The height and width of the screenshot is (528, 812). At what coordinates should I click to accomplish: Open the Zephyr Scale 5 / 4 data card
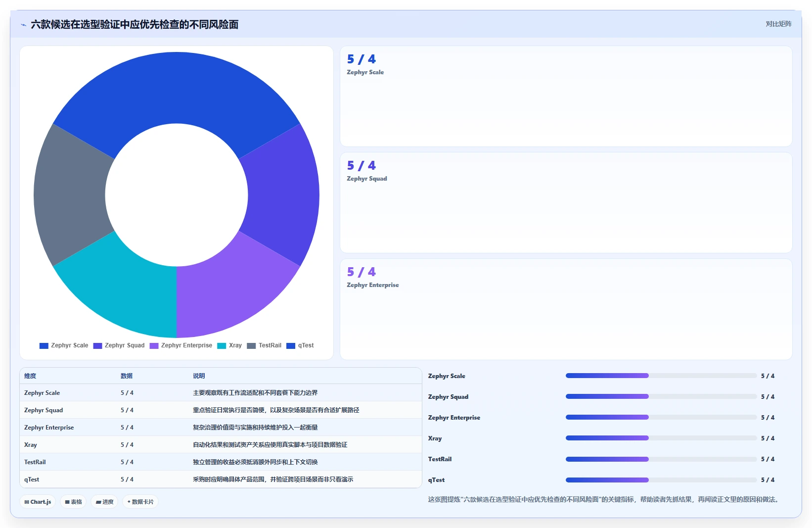pos(566,96)
